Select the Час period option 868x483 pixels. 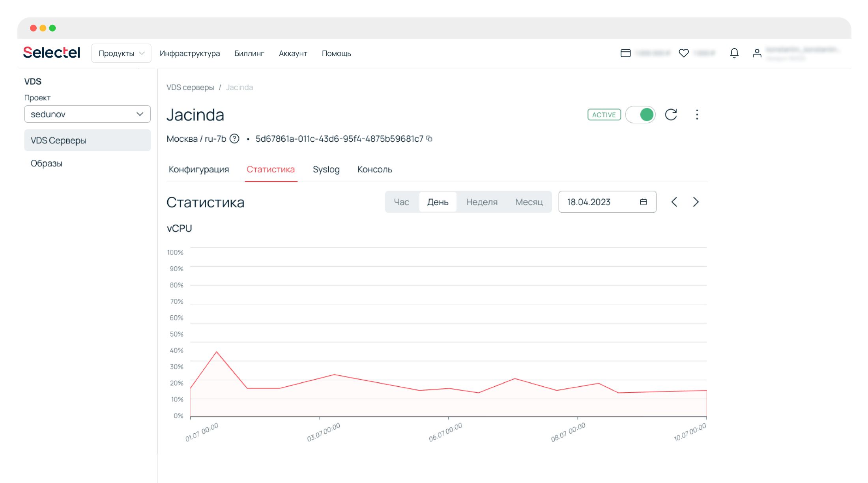click(x=401, y=202)
